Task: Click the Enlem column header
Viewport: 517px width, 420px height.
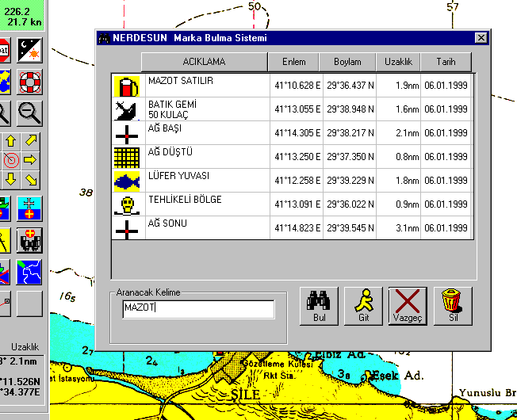Action: click(293, 62)
